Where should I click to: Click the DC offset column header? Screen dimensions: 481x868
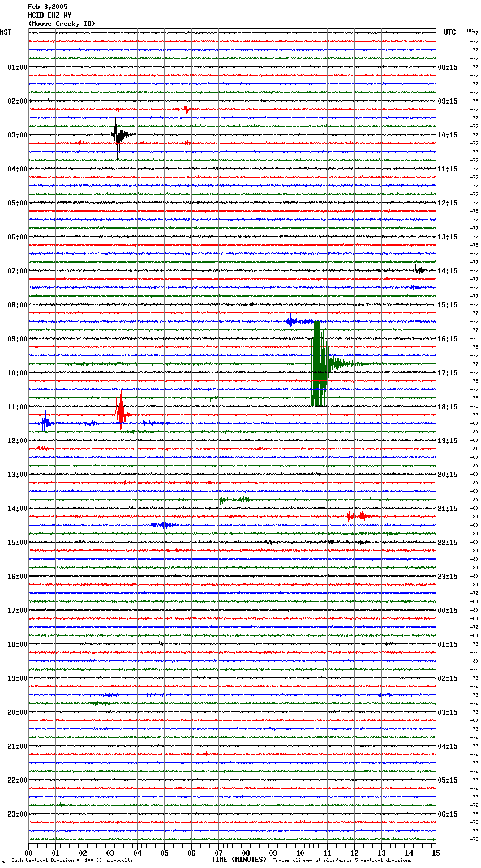pos(470,30)
